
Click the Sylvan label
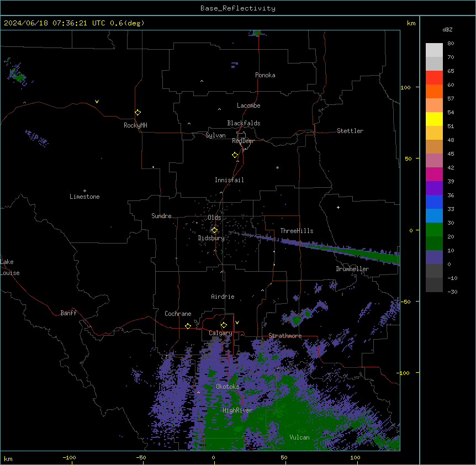[x=215, y=135]
